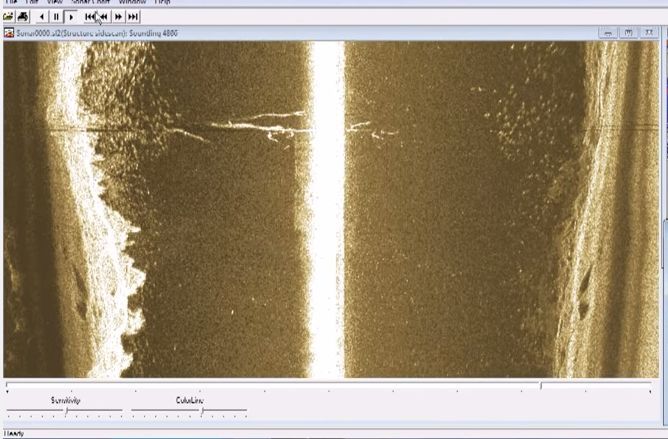668x439 pixels.
Task: Pause the sonar playback
Action: point(56,17)
